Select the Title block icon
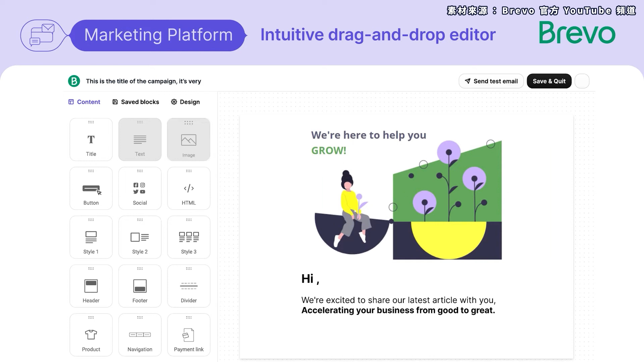This screenshot has width=644, height=362. 91,139
